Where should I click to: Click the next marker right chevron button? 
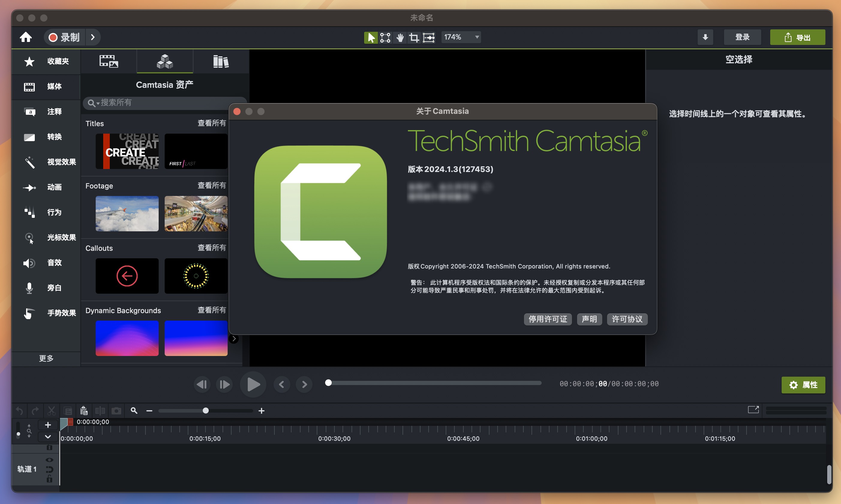[304, 384]
